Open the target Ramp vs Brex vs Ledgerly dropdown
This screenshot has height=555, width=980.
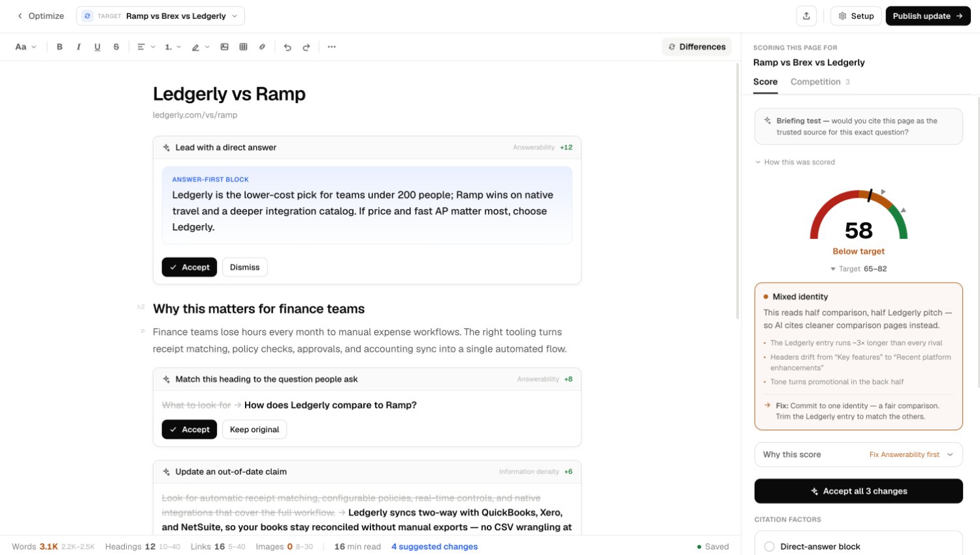point(160,16)
